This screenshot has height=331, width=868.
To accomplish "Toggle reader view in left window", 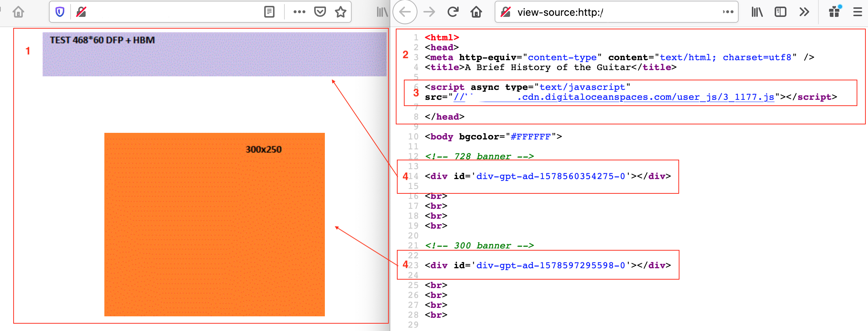I will pyautogui.click(x=269, y=12).
